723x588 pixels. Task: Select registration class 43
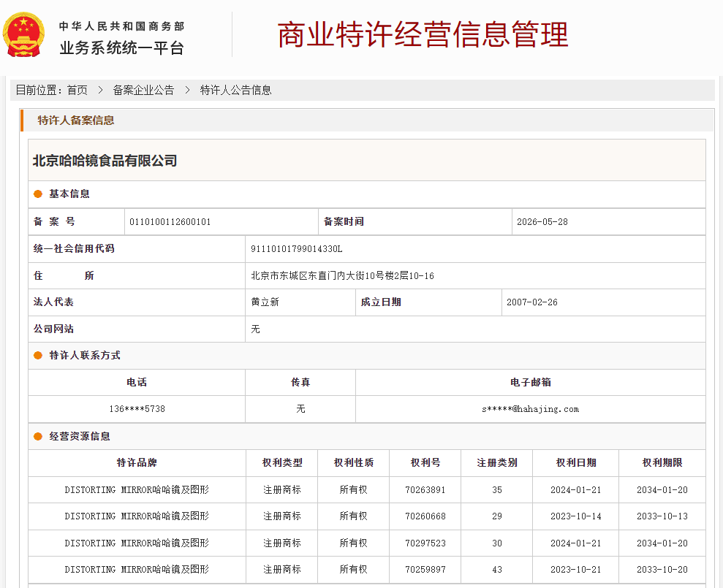click(497, 570)
